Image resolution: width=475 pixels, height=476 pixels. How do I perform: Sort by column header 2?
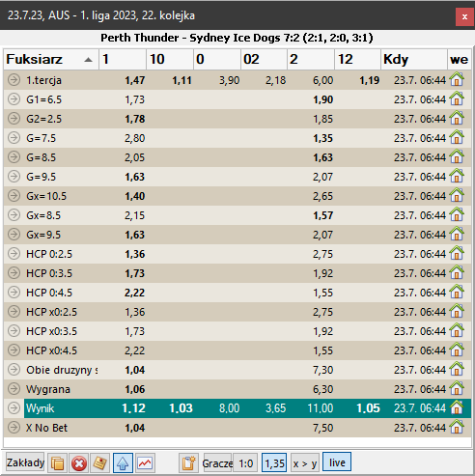click(x=311, y=59)
